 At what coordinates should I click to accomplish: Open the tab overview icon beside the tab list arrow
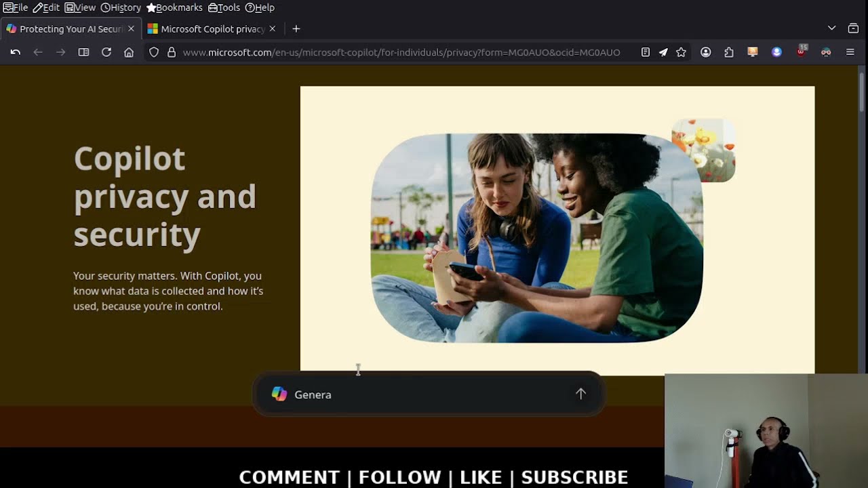click(x=853, y=28)
